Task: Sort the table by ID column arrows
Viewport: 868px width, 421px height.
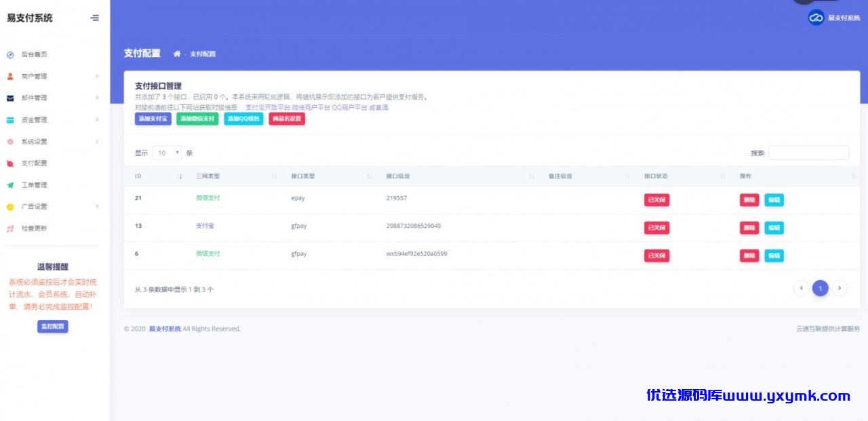Action: (180, 176)
